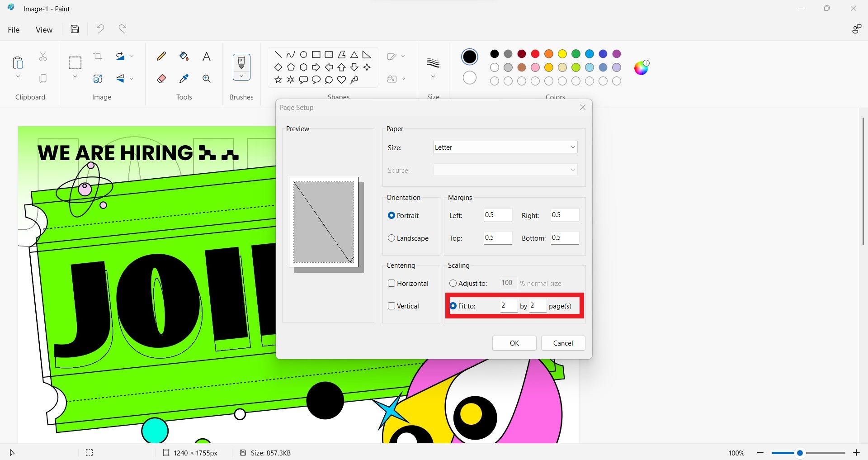Enable Horizontal centering checkbox
The image size is (868, 460).
pyautogui.click(x=392, y=283)
